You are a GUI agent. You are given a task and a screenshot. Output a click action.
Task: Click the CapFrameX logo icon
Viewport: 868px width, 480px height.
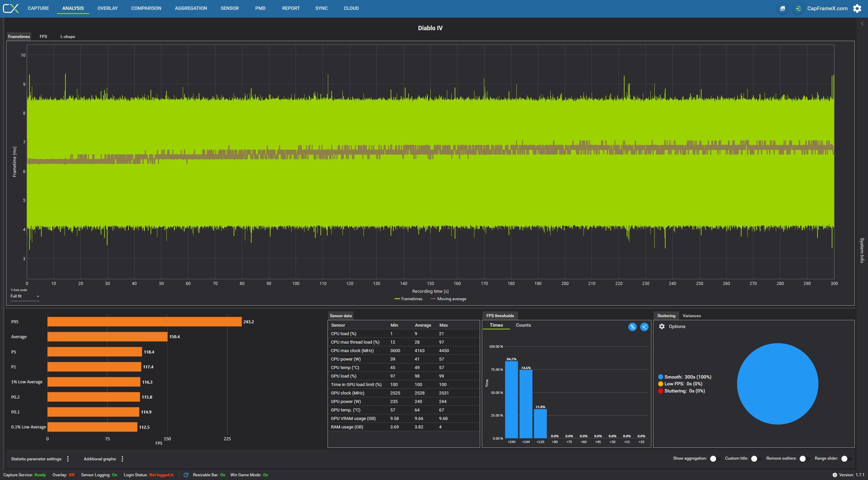tap(11, 8)
